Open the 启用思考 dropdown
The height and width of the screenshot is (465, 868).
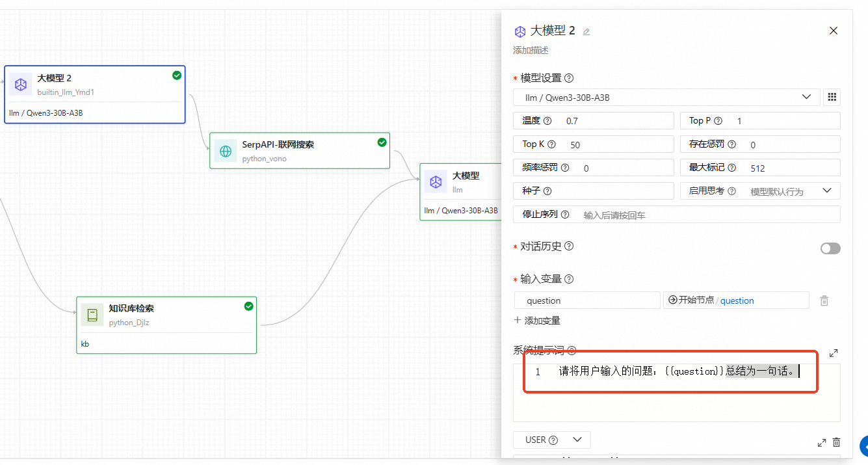(x=791, y=191)
